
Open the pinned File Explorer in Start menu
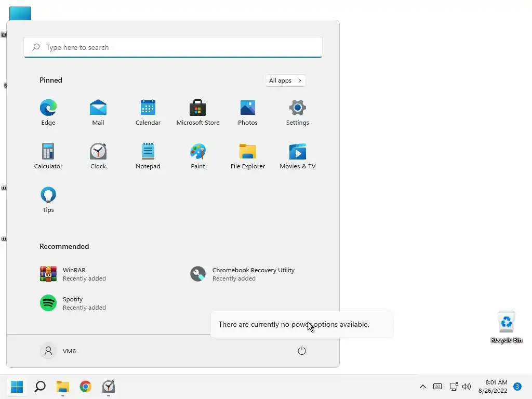tap(248, 156)
